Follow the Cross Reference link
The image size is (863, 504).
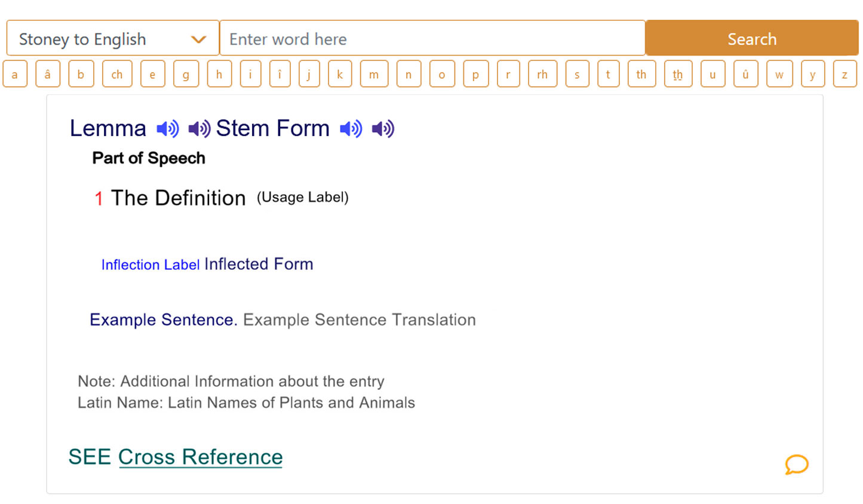pos(200,457)
